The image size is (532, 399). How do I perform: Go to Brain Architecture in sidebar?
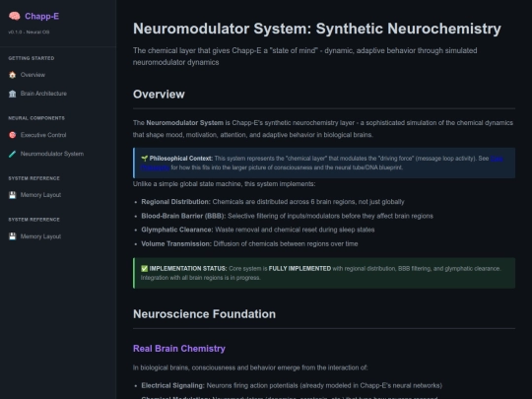43,94
